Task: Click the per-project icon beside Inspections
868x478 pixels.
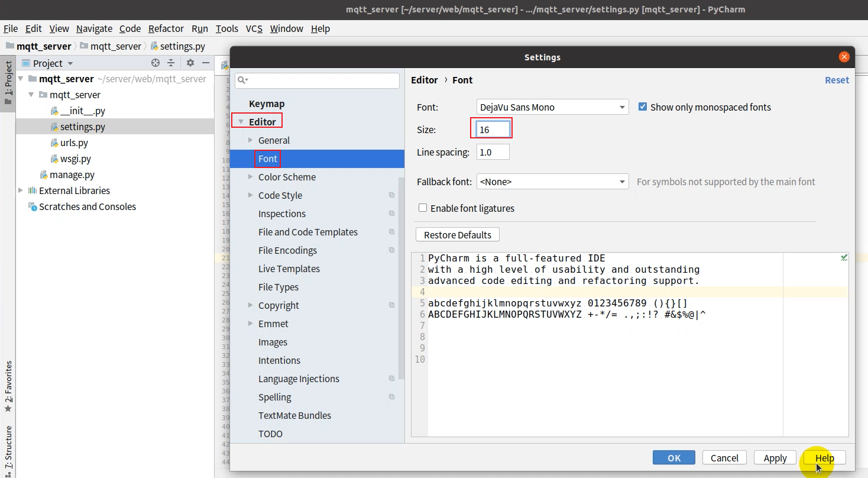Action: pyautogui.click(x=391, y=214)
